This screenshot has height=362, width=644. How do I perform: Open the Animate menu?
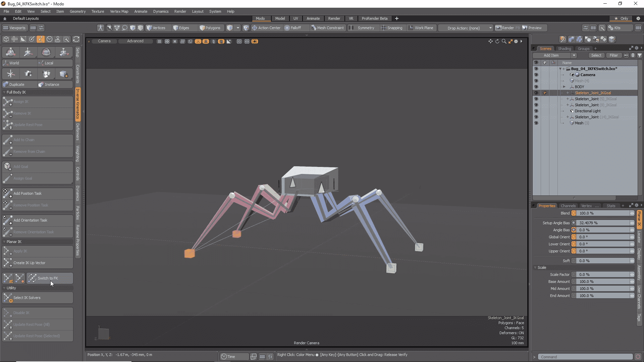point(141,11)
